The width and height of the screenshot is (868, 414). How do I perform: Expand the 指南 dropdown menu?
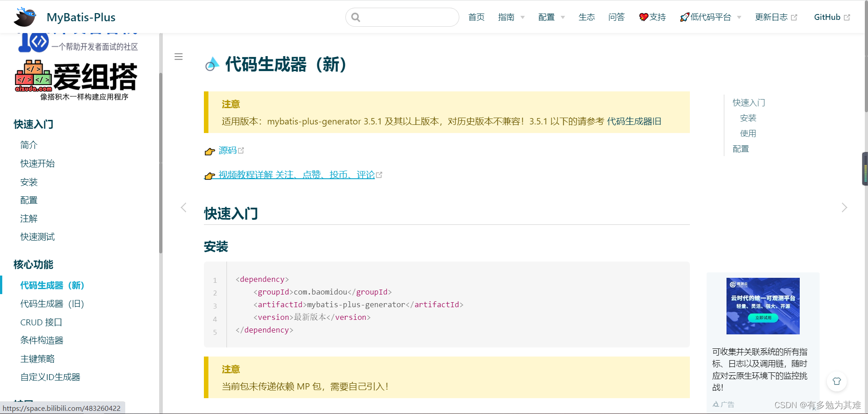(511, 17)
